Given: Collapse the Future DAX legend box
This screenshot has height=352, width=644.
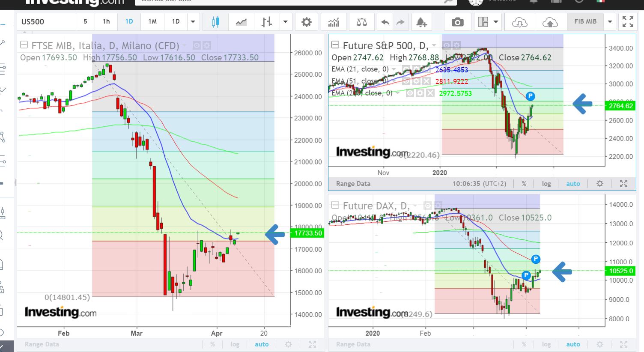Looking at the screenshot, I should (335, 205).
